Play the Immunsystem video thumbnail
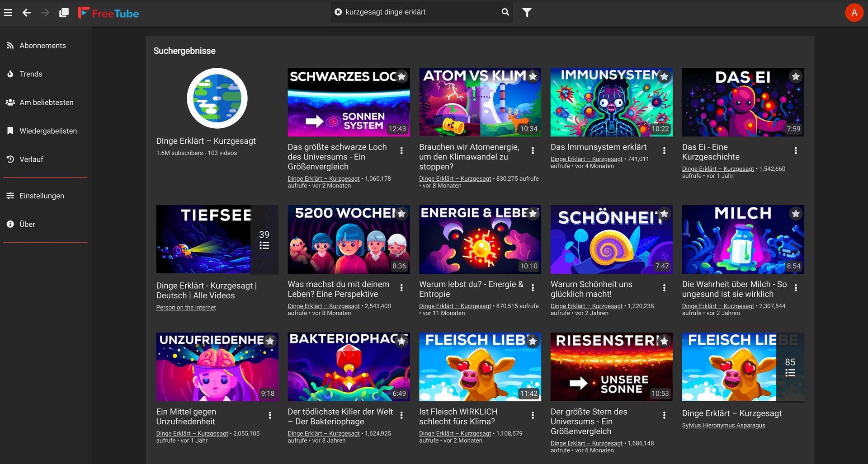Viewport: 868px width, 464px height. coord(611,102)
